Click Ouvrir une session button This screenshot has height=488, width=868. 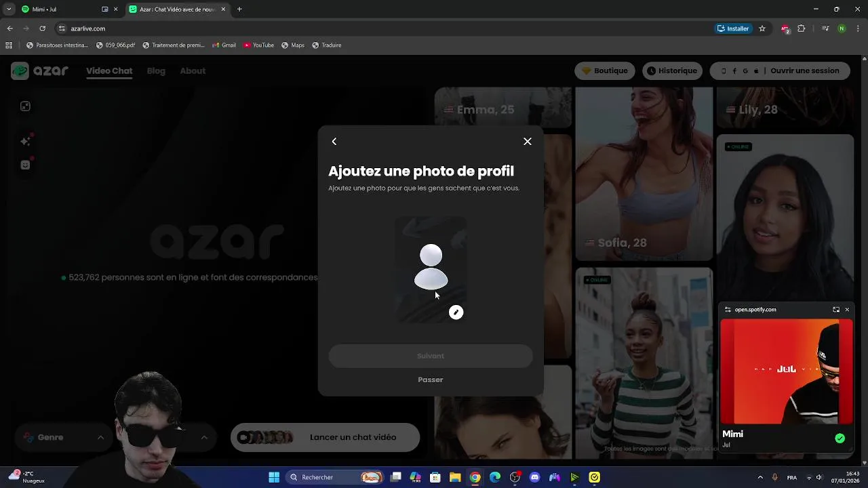[x=780, y=70]
